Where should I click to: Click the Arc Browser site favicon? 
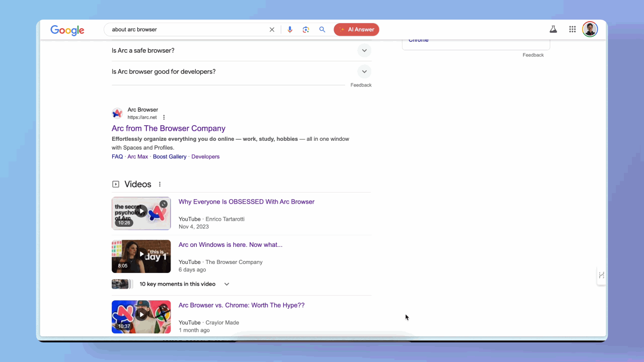point(117,113)
